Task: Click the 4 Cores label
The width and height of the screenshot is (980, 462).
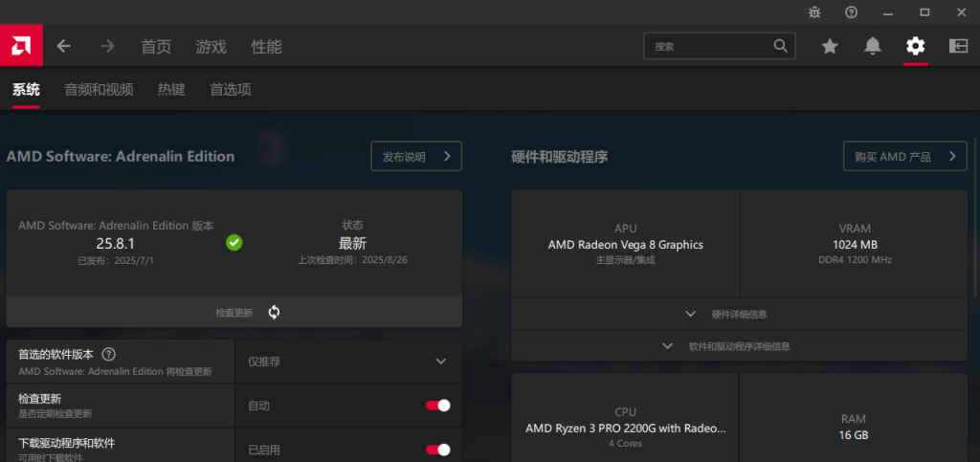Action: 625,443
